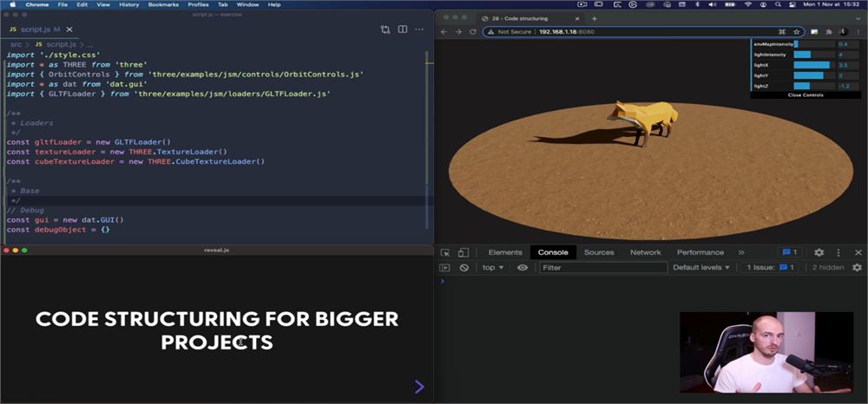Open the source control compare changes icon
The height and width of the screenshot is (404, 868).
385,29
